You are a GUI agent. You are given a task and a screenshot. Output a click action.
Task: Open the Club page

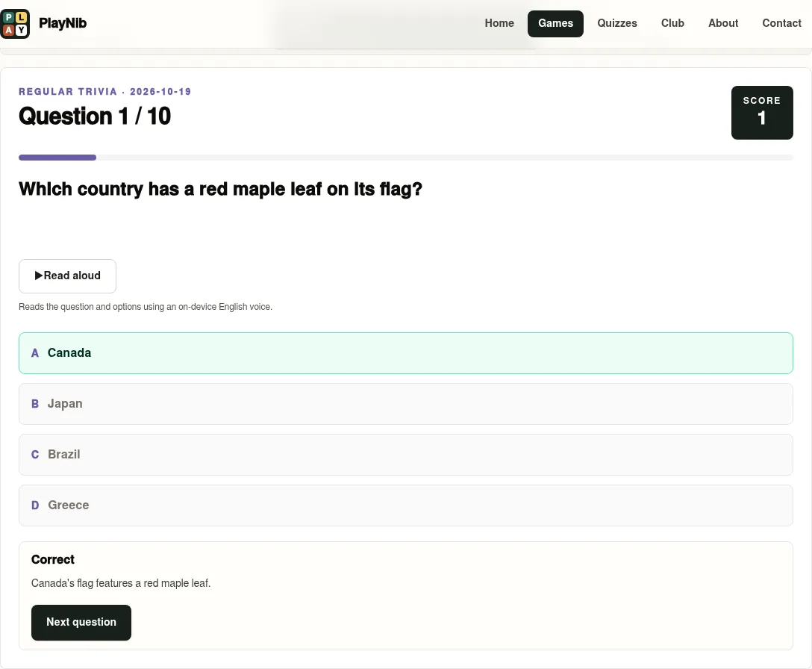[x=672, y=23]
